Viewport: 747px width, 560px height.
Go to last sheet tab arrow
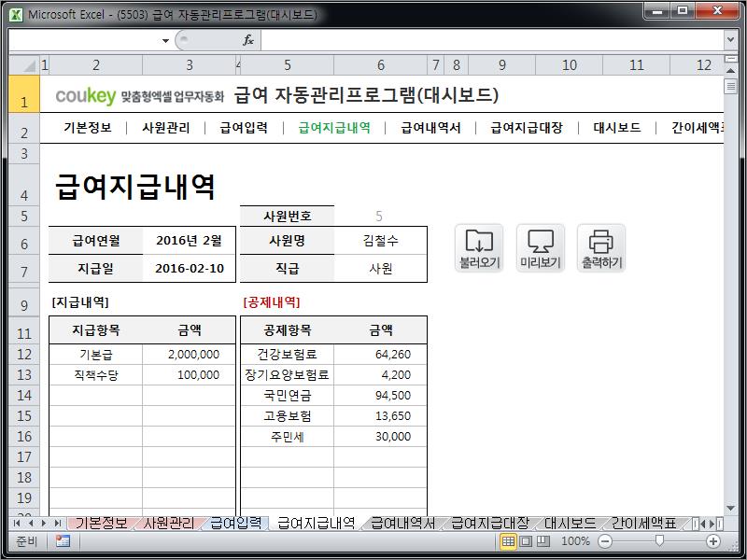57,524
